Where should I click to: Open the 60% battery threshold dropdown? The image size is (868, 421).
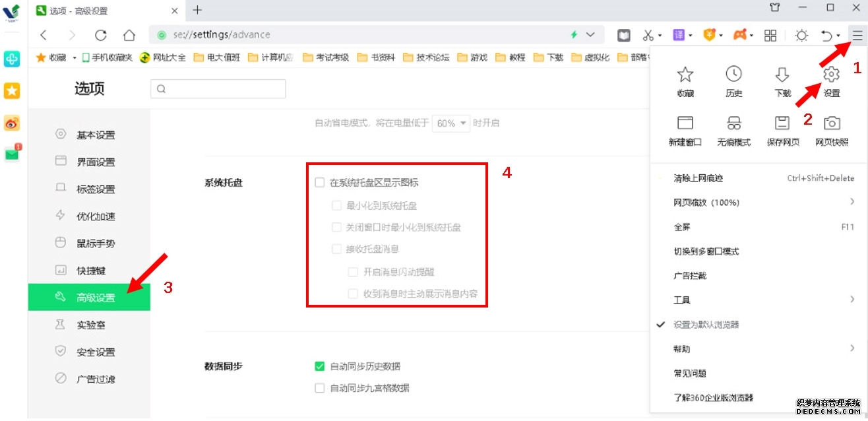[x=451, y=123]
